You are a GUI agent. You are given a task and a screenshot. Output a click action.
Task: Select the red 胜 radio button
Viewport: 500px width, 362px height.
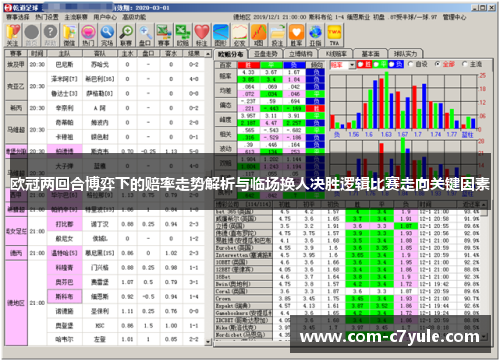tap(360, 64)
